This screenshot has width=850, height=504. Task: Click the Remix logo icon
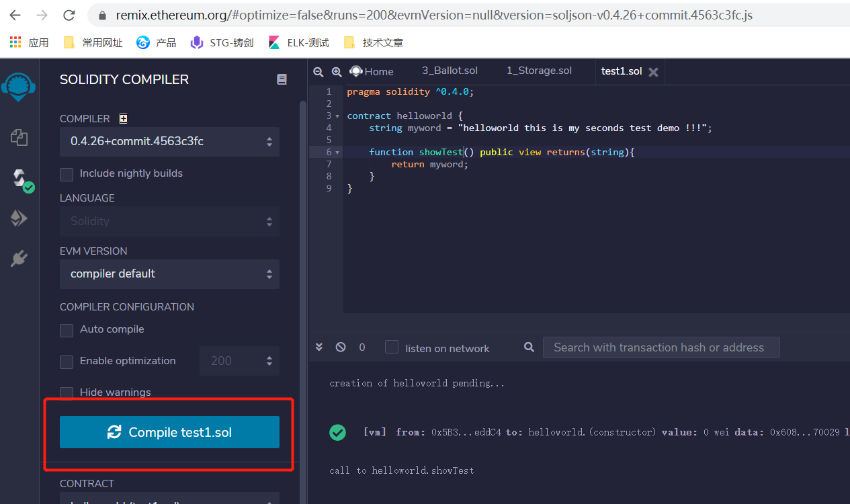tap(19, 87)
